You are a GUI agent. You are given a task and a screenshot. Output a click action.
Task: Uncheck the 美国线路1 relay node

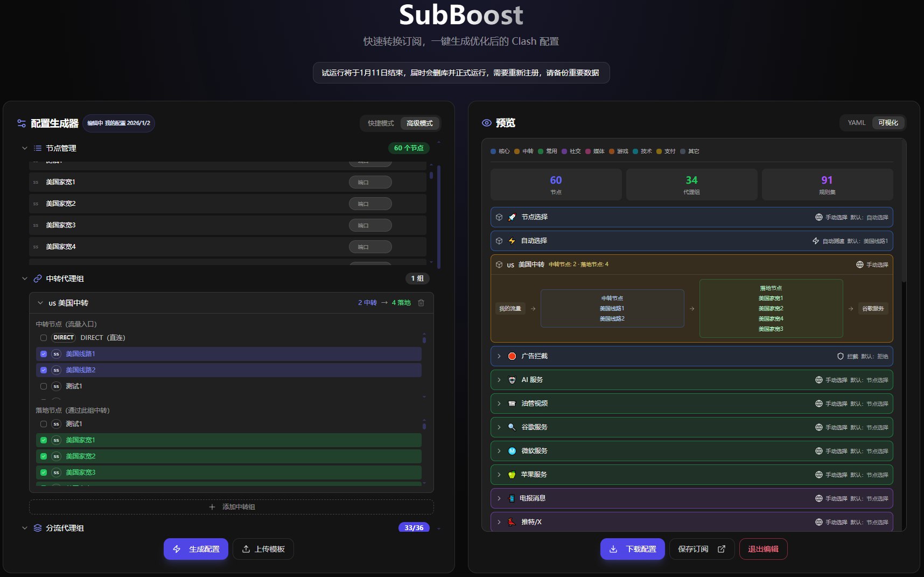point(44,354)
